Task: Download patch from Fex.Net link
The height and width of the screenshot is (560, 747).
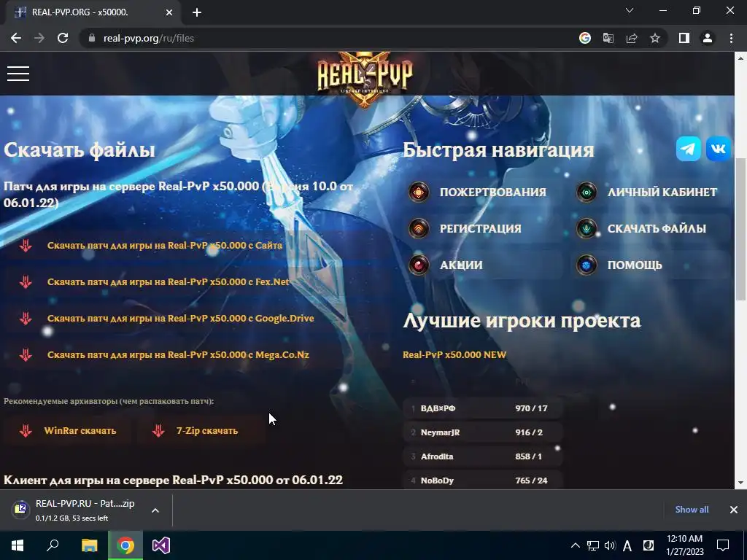Action: [169, 282]
